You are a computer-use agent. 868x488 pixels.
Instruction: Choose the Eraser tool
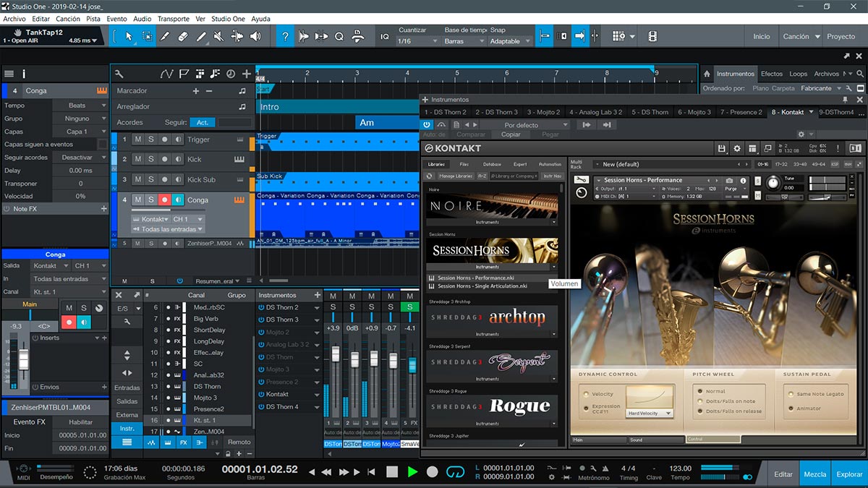click(x=183, y=36)
